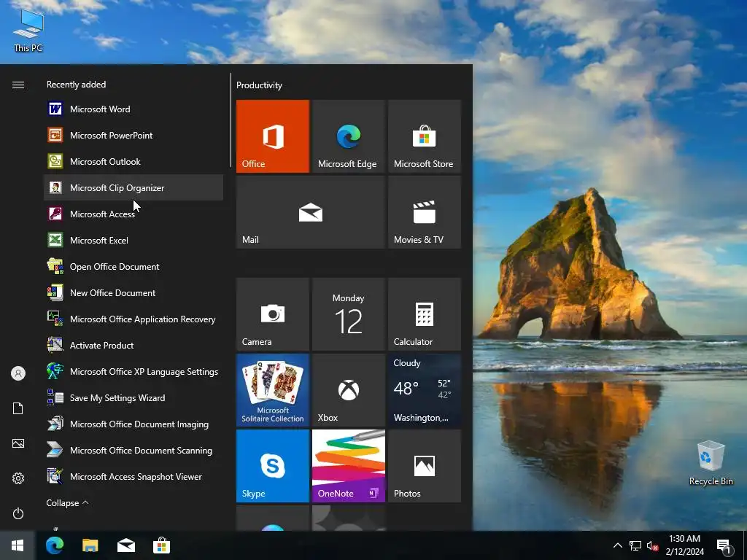
Task: Launch Microsoft Excel
Action: pyautogui.click(x=133, y=240)
